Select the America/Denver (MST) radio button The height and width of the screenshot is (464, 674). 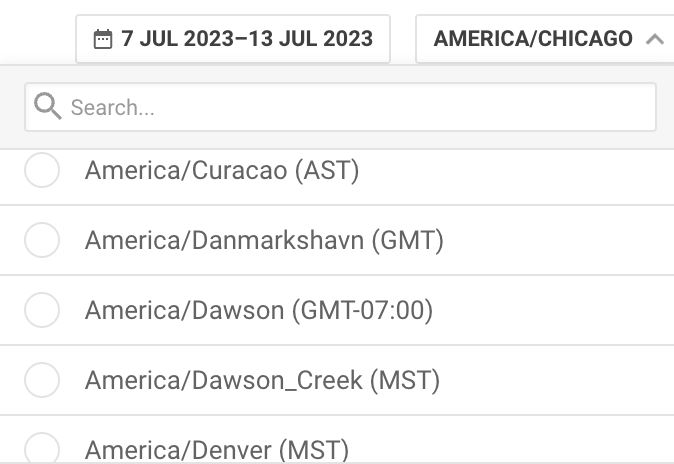[42, 449]
